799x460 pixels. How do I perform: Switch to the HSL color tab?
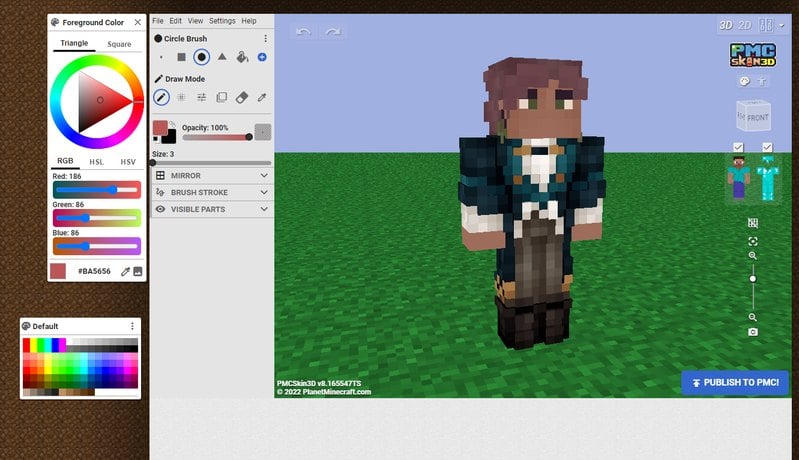97,161
